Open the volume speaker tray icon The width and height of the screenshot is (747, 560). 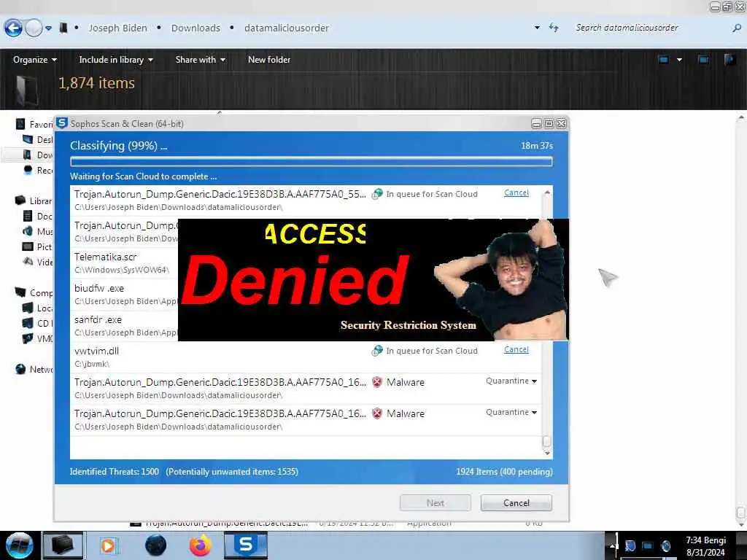[x=666, y=545]
